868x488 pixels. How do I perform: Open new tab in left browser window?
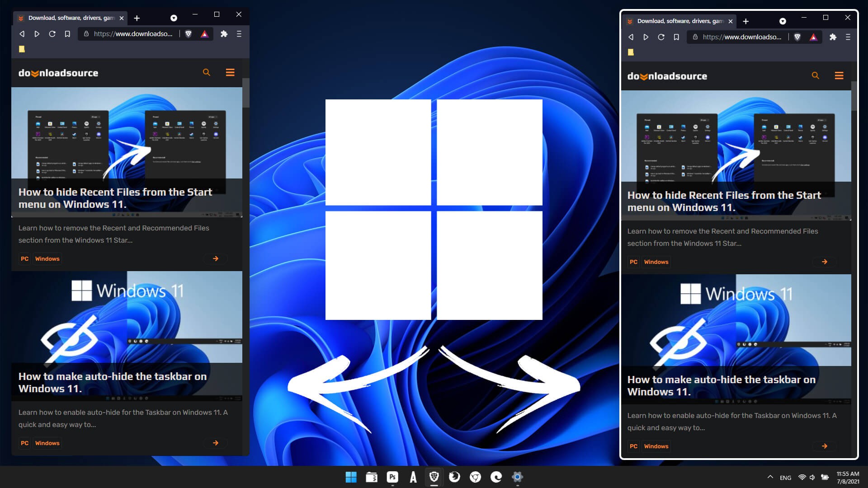pyautogui.click(x=137, y=18)
